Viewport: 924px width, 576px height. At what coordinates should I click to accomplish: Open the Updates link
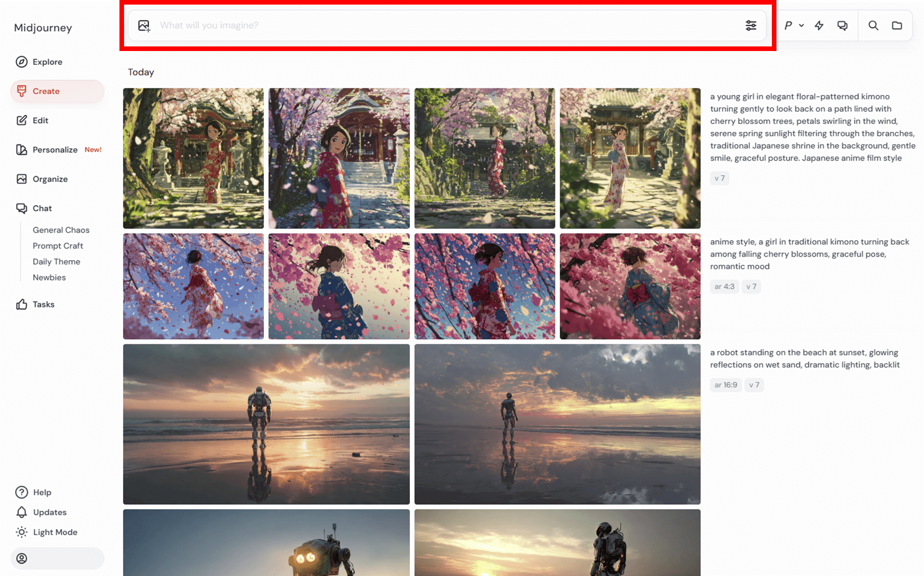pos(50,512)
